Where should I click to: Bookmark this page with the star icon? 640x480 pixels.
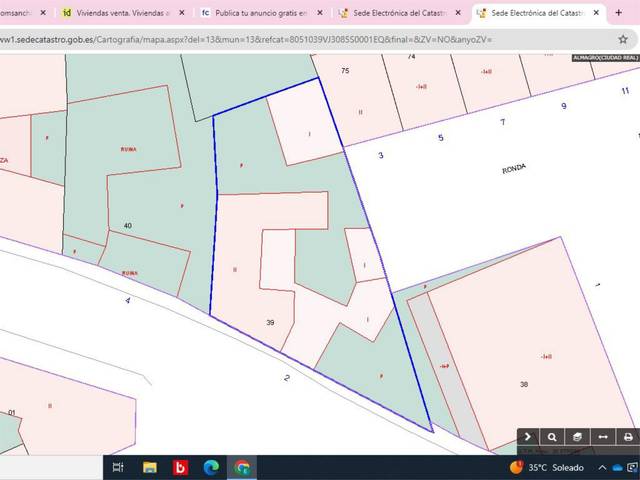(x=623, y=40)
